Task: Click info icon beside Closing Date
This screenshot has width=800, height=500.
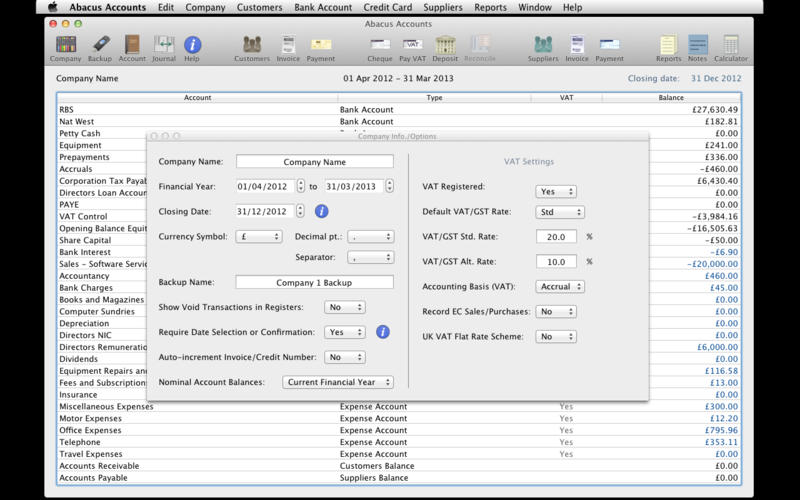Action: pyautogui.click(x=321, y=211)
